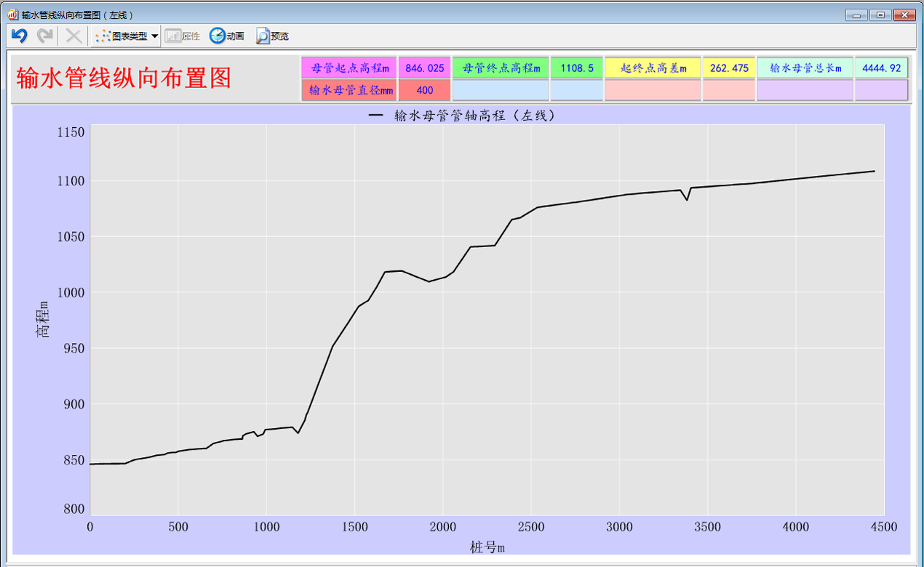Click the red title 输水管线纵向布置图
The width and height of the screenshot is (924, 567).
coord(124,78)
